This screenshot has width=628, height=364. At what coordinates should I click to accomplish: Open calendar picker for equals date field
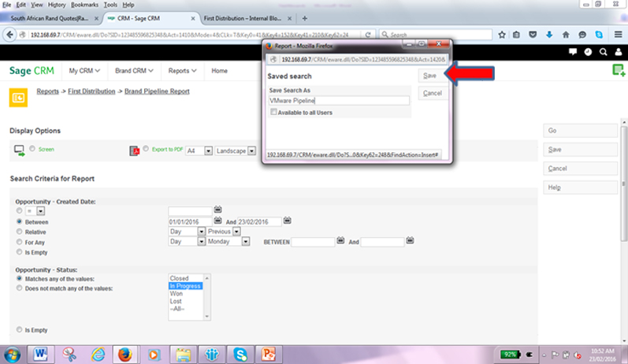click(x=217, y=209)
